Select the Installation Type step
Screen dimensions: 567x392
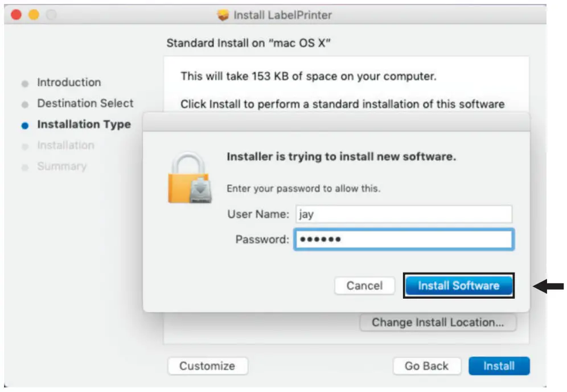click(x=84, y=125)
